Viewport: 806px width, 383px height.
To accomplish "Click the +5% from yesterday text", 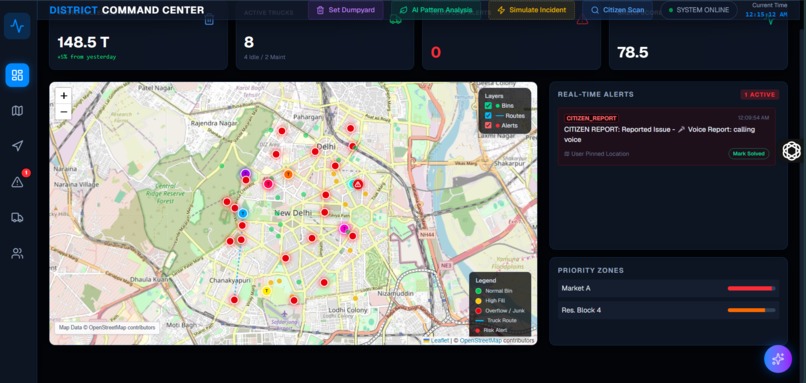I will (x=86, y=57).
